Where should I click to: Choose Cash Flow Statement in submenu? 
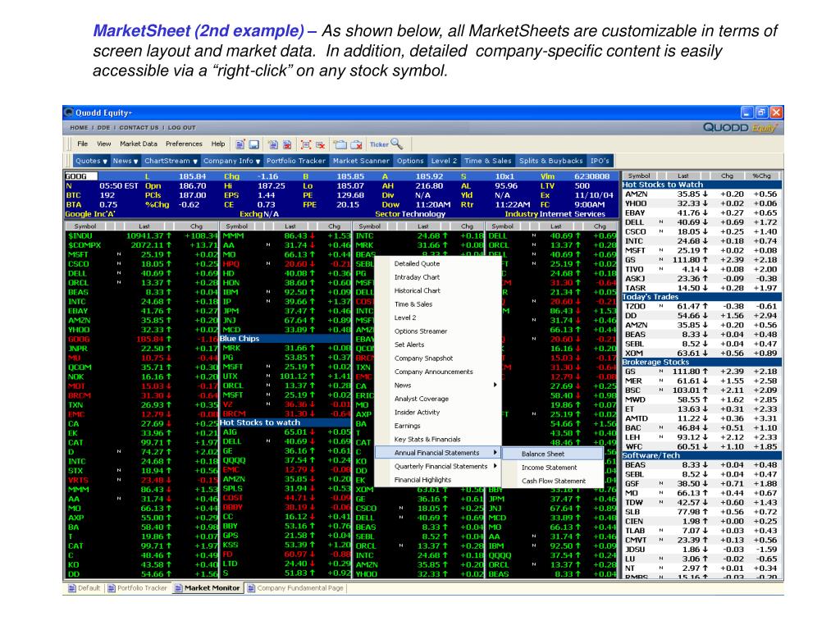(552, 481)
